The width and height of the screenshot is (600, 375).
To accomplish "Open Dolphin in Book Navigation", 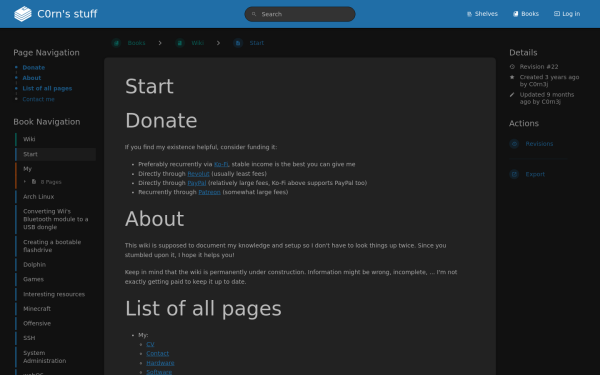I will 55,265.
